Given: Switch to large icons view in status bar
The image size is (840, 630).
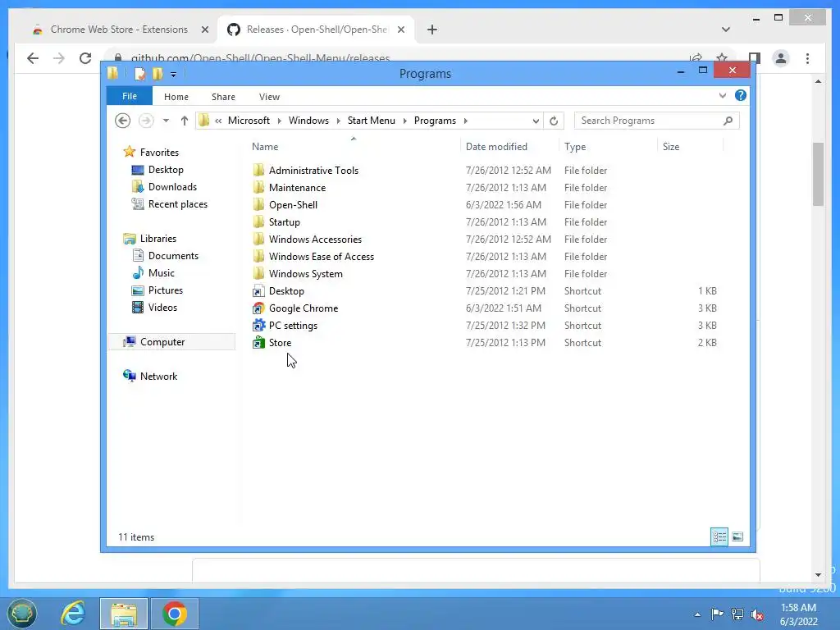Looking at the screenshot, I should [737, 536].
